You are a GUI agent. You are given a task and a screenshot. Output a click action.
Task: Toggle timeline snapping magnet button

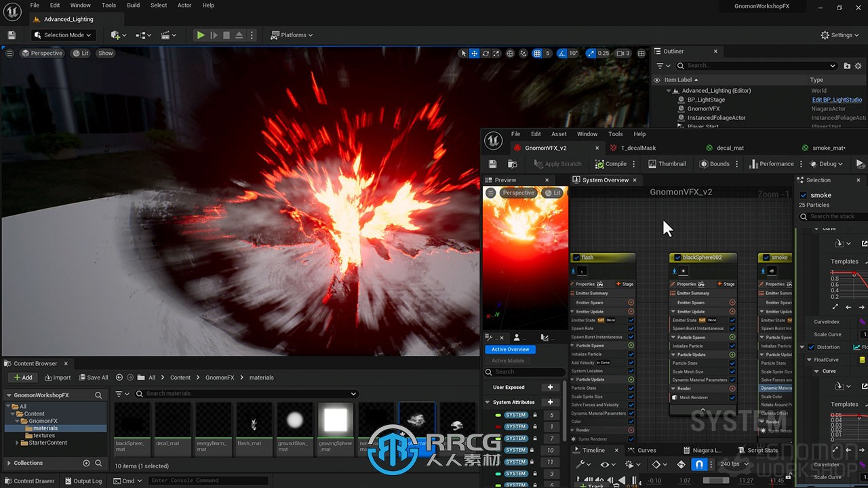(699, 464)
